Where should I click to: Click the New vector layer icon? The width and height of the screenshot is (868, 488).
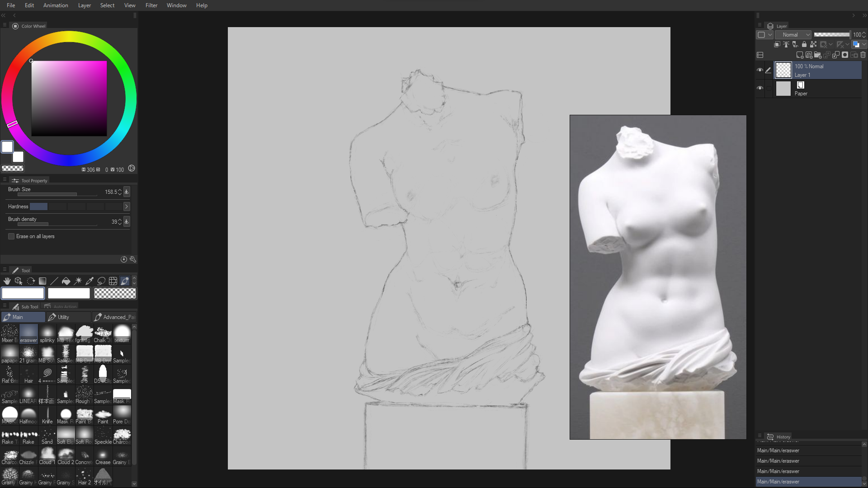point(809,55)
